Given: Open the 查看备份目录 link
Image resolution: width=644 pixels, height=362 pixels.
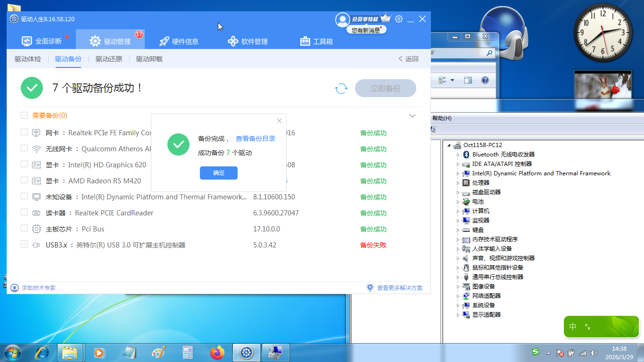Looking at the screenshot, I should [256, 139].
